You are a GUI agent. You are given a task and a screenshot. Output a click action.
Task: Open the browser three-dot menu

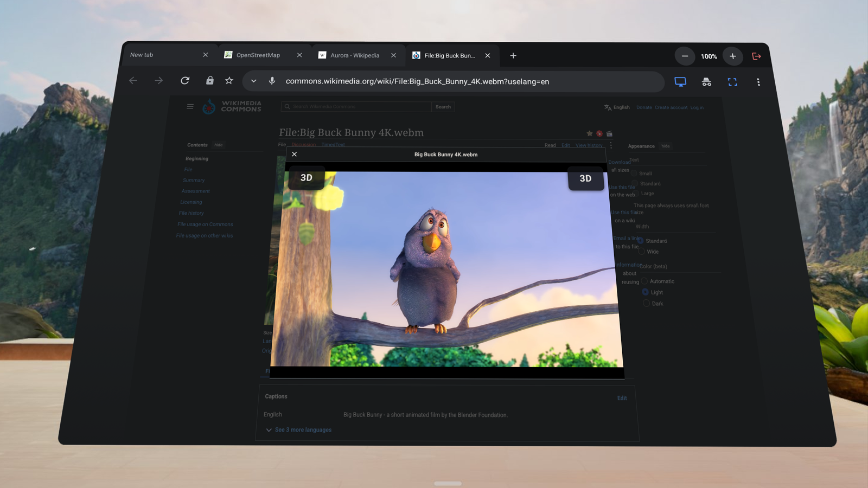(758, 82)
